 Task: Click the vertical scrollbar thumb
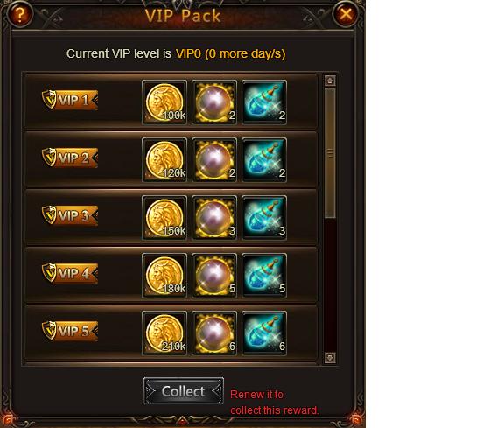[x=330, y=153]
